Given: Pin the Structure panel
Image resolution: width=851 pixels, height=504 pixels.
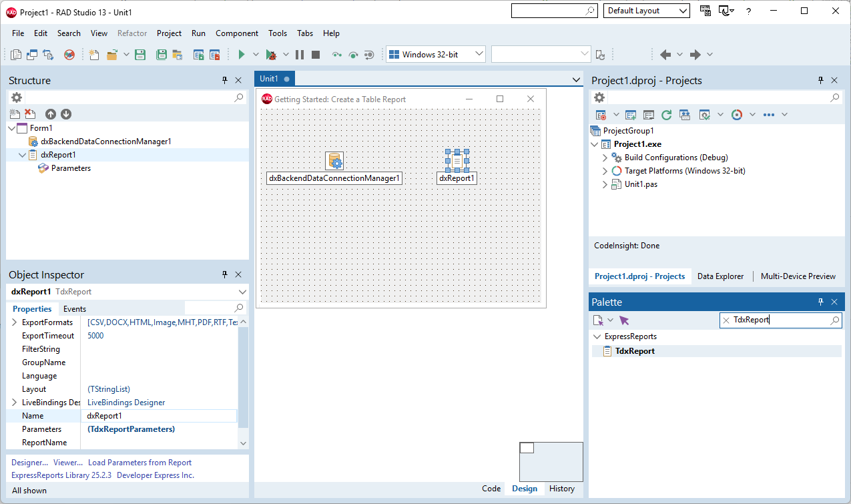Looking at the screenshot, I should 224,80.
